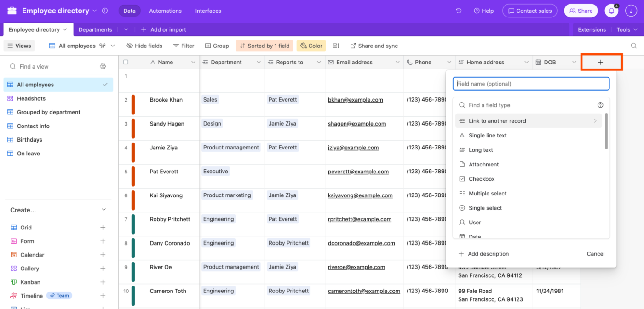Open base history clock icon
This screenshot has width=644, height=309.
pos(459,11)
